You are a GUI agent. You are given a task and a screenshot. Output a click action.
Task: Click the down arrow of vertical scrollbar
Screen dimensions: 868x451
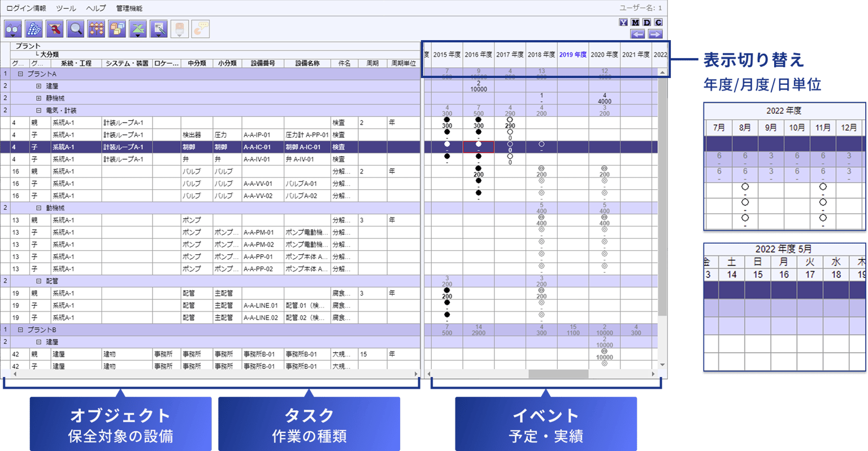point(662,365)
